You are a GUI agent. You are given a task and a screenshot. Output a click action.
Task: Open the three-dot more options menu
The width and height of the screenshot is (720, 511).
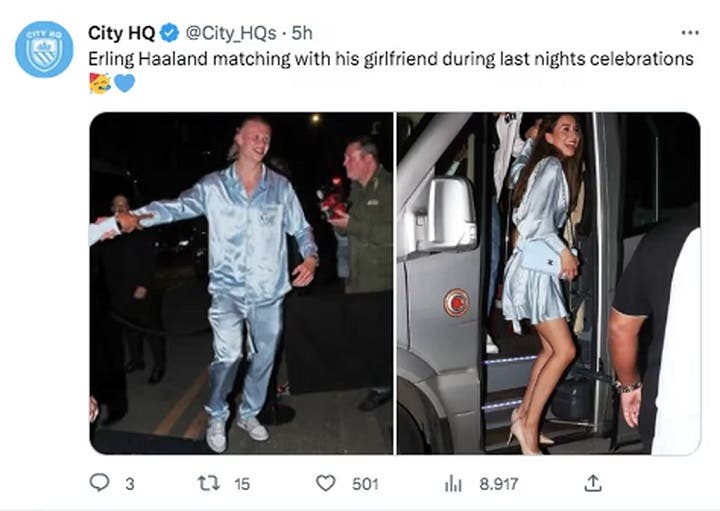tap(690, 33)
